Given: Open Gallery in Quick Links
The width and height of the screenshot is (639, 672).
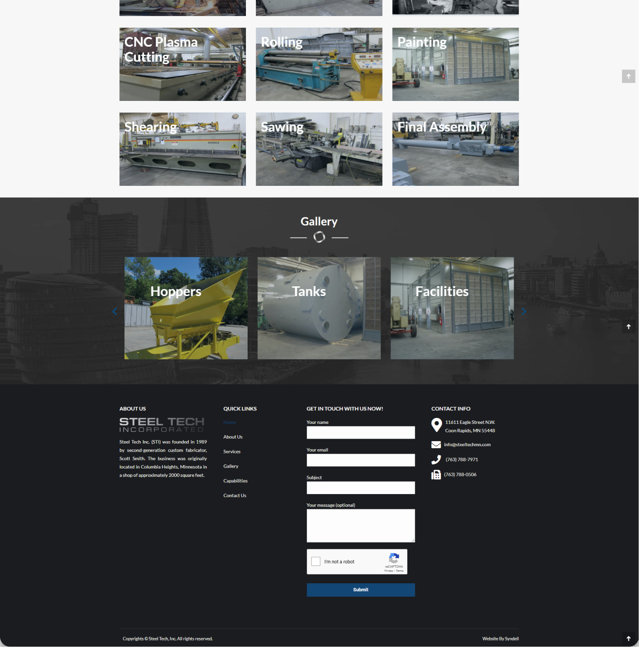Looking at the screenshot, I should click(x=231, y=466).
